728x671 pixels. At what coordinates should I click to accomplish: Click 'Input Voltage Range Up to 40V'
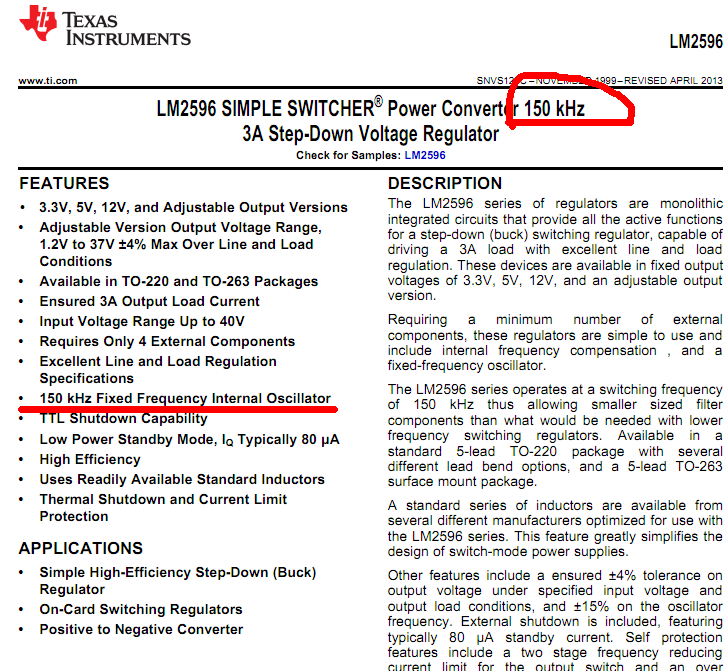(142, 321)
